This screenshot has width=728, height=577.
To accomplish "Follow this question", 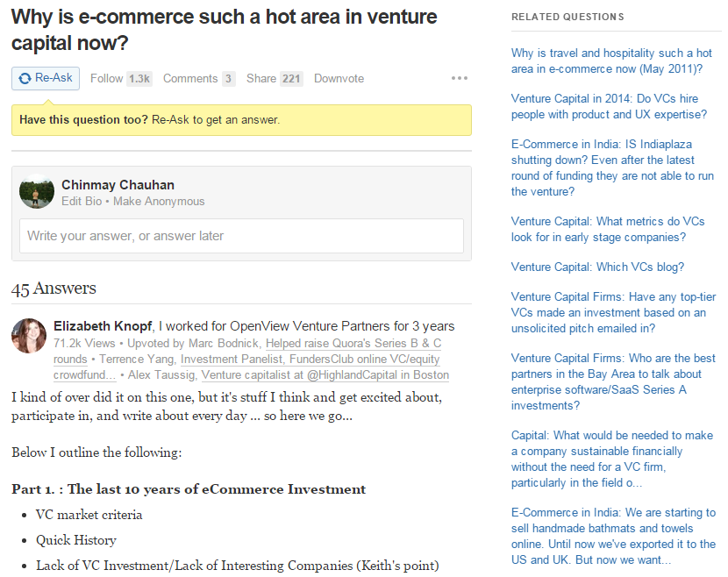I will click(106, 78).
